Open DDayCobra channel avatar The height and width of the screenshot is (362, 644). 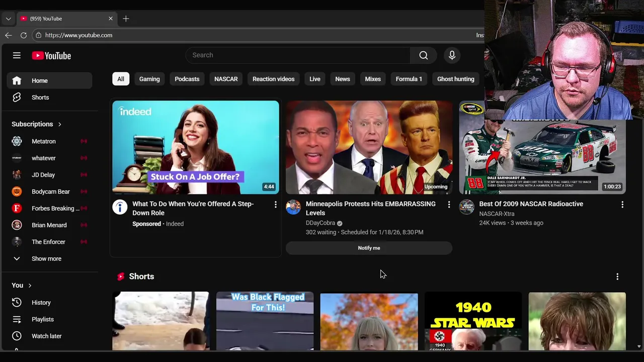[x=293, y=207]
